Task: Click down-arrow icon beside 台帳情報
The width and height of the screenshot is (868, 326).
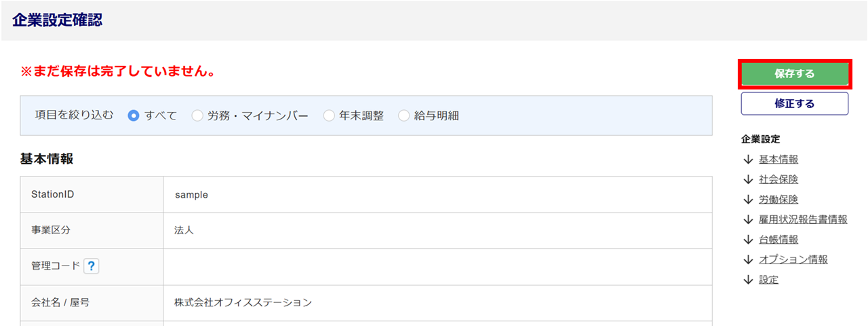Action: [748, 240]
